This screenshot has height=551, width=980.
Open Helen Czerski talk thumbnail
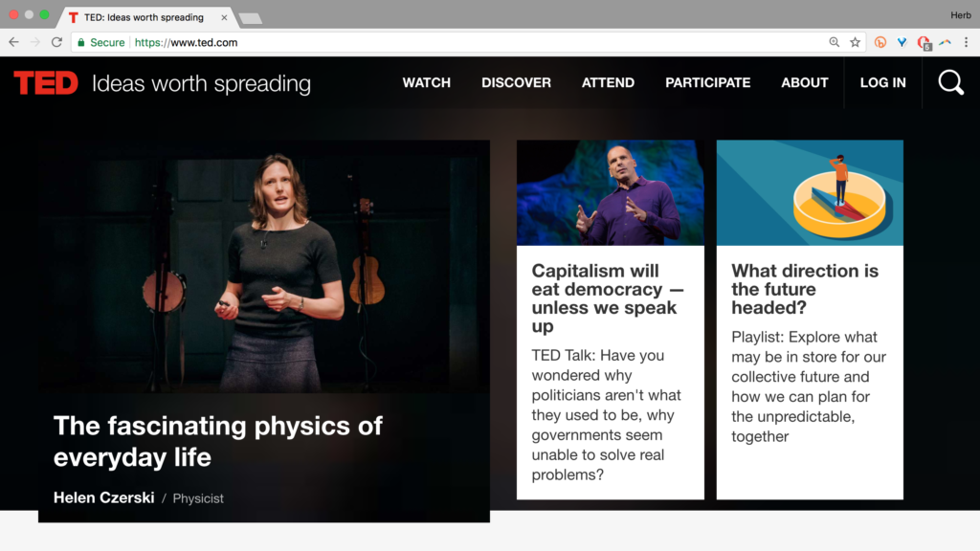[264, 266]
